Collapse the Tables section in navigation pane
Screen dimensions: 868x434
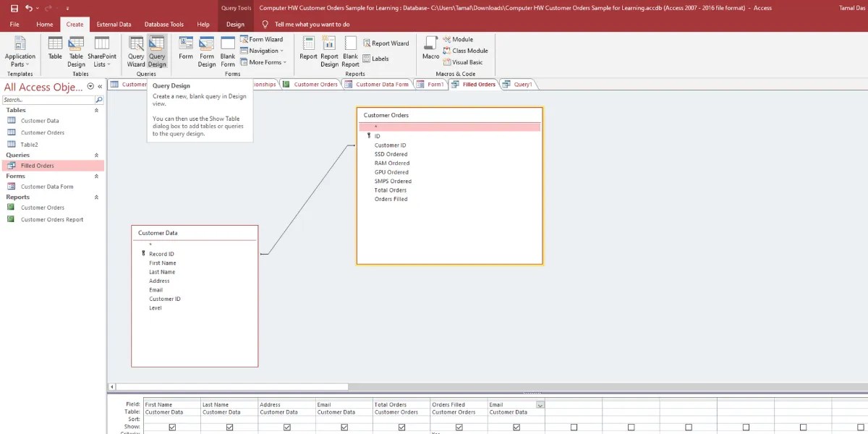coord(95,110)
